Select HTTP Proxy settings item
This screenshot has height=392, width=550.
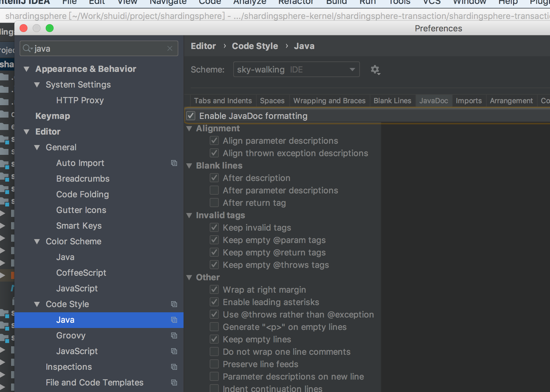coord(80,100)
